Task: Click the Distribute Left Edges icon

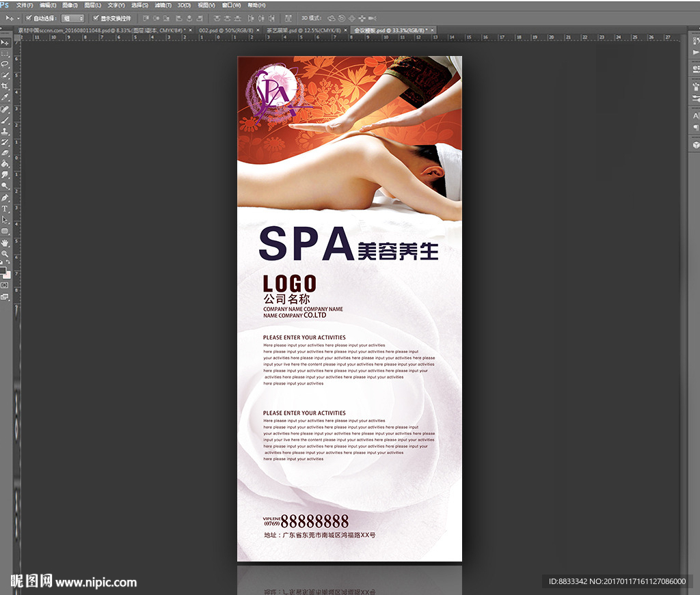Action: coord(250,18)
